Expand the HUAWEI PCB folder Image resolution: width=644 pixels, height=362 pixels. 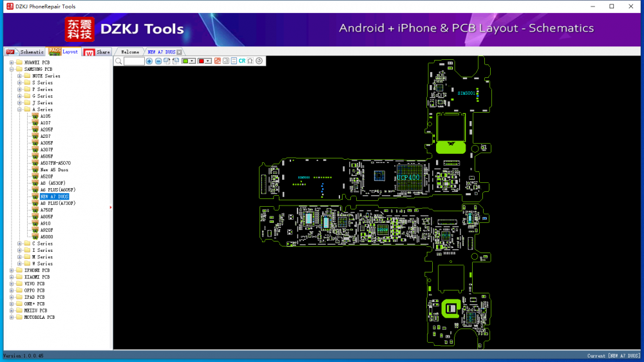pos(12,62)
